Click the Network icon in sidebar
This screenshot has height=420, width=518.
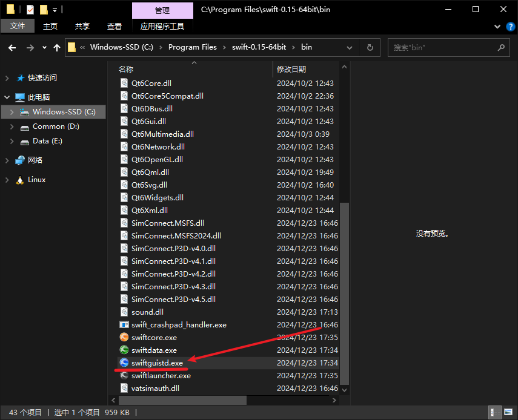[20, 160]
